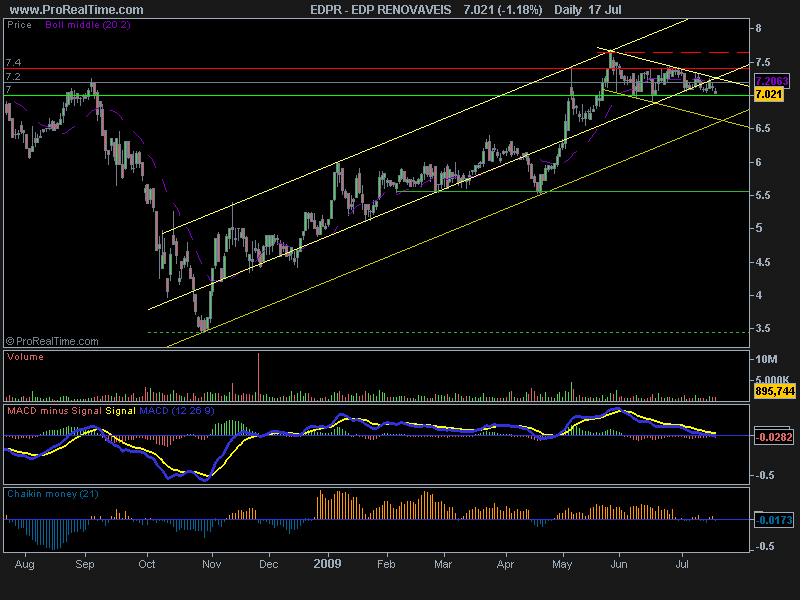This screenshot has width=800, height=600.
Task: Click the www.ProRealTime.com header text
Action: coord(77,10)
